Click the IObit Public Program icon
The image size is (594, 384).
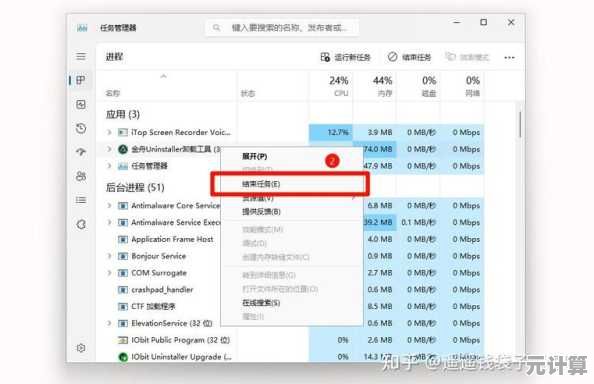click(x=122, y=340)
